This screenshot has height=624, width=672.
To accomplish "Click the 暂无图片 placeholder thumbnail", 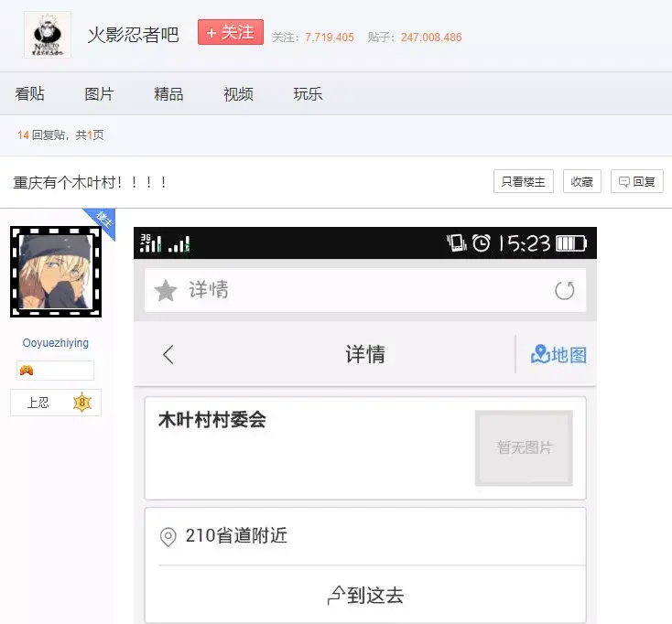I will pyautogui.click(x=524, y=447).
